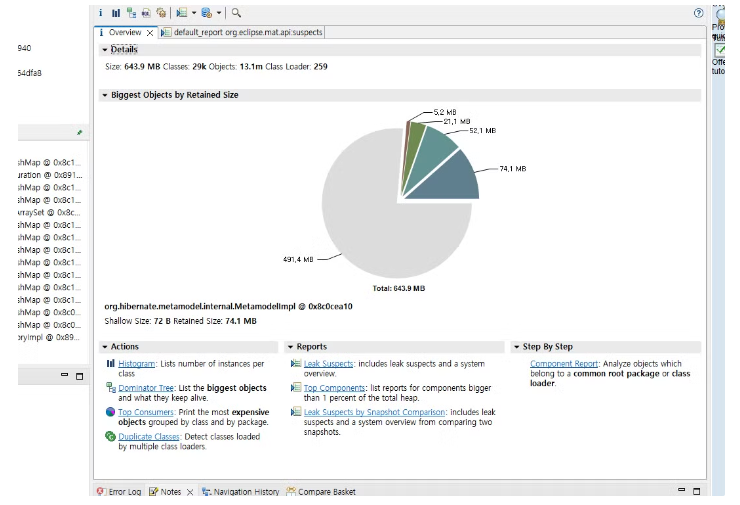
Task: Minimize the left inspector pane
Action: click(65, 375)
